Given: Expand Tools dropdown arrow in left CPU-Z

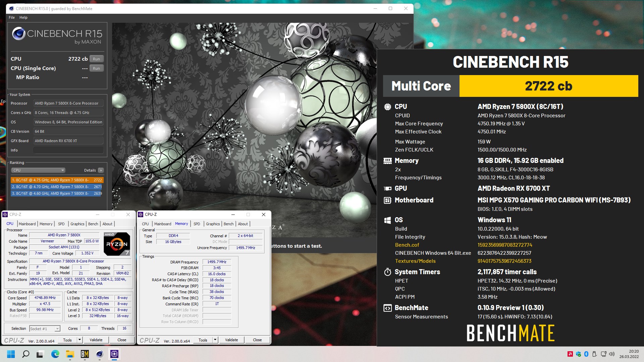Looking at the screenshot, I should 80,340.
